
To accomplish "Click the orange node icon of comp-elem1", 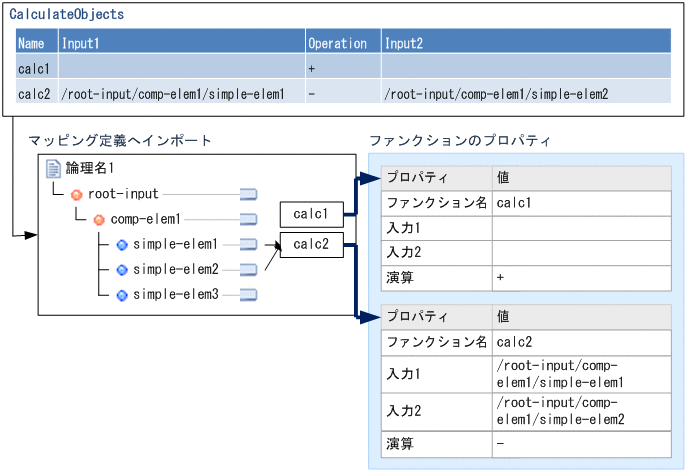I will pos(99,219).
